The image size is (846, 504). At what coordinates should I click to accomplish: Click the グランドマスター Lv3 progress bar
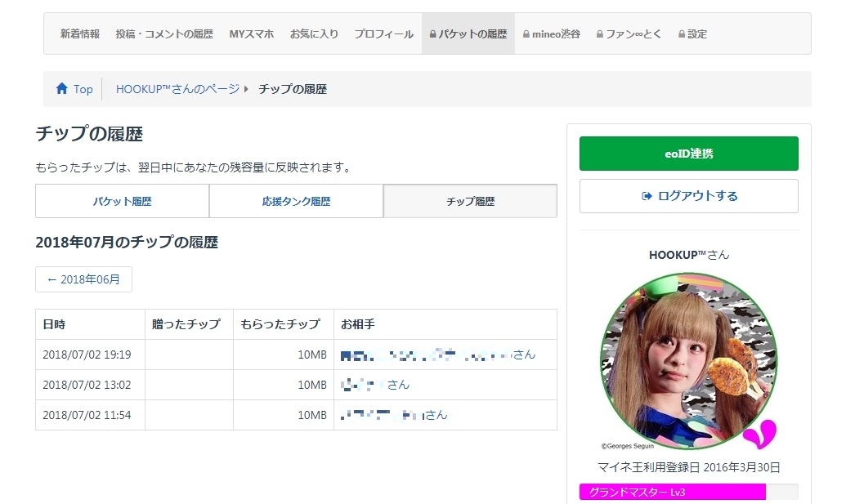tap(688, 492)
